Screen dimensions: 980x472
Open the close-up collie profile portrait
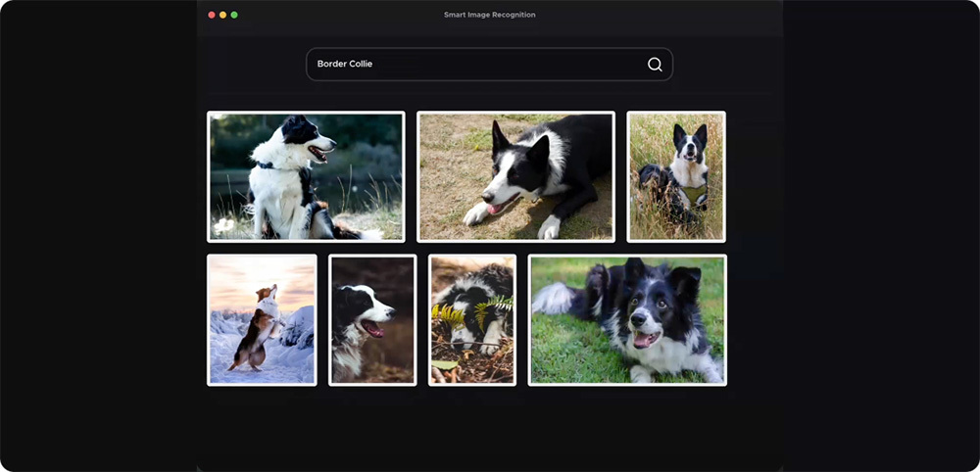[x=372, y=320]
